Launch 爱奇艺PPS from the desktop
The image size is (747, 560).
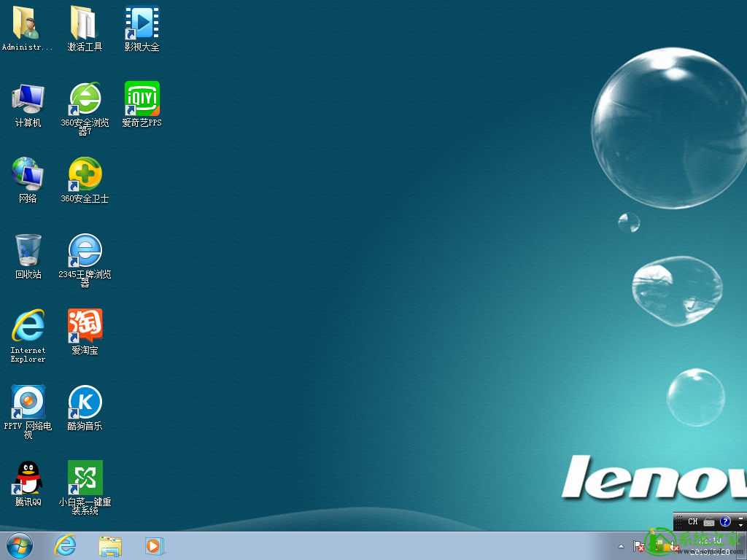tap(142, 99)
